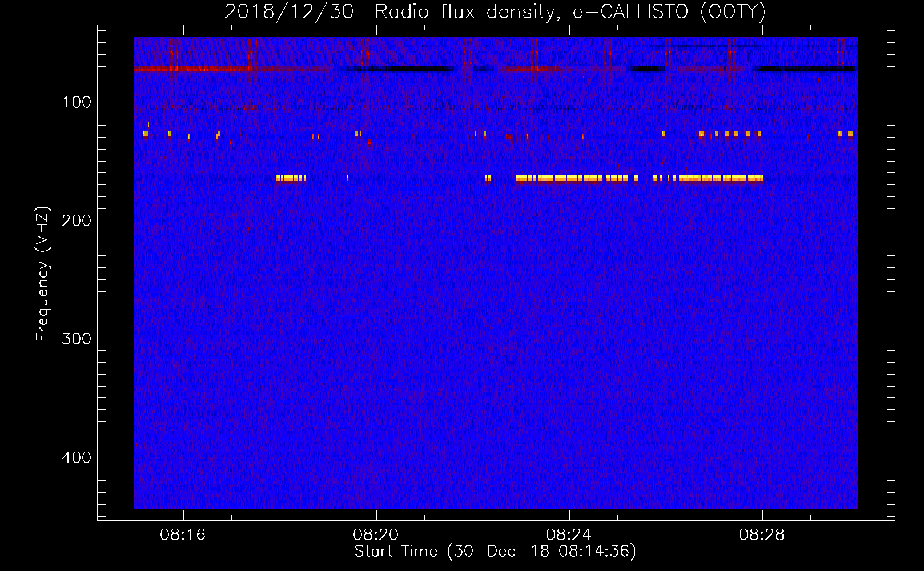Viewport: 924px width, 571px height.
Task: Click the 200 frequency tick label
Action: click(x=77, y=220)
